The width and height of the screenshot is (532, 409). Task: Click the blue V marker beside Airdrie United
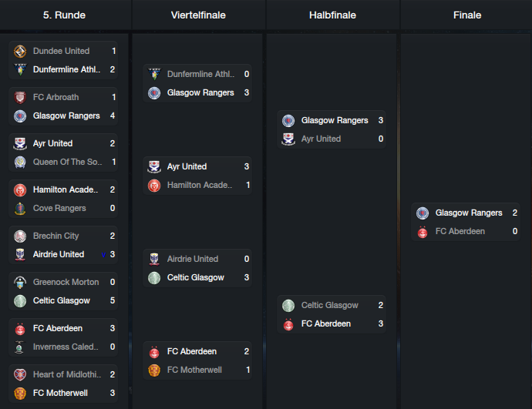pyautogui.click(x=104, y=255)
